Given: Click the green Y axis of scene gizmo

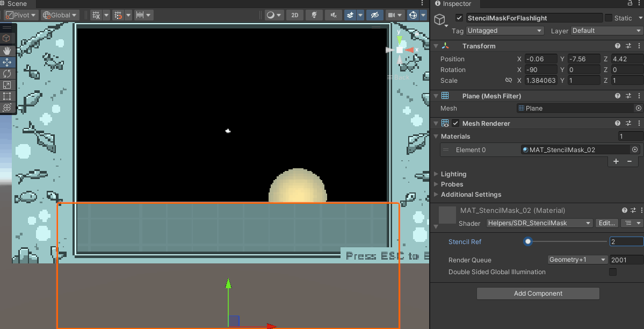Looking at the screenshot, I should (x=399, y=39).
